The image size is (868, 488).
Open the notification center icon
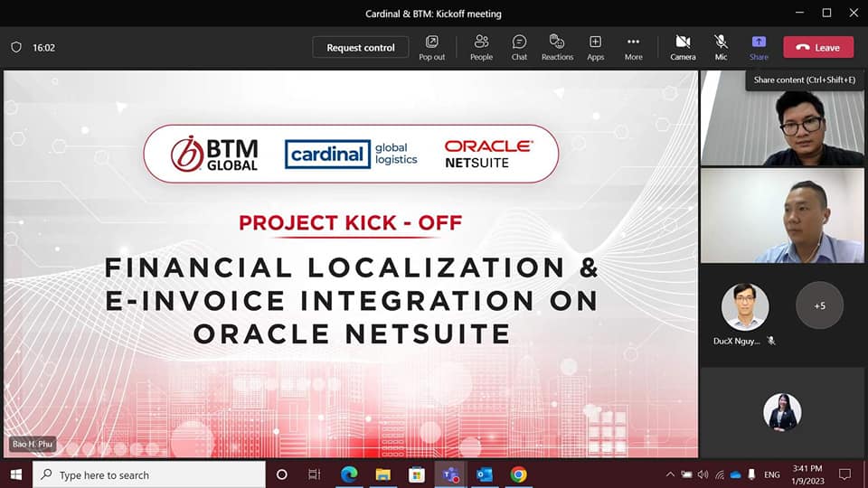(x=844, y=474)
